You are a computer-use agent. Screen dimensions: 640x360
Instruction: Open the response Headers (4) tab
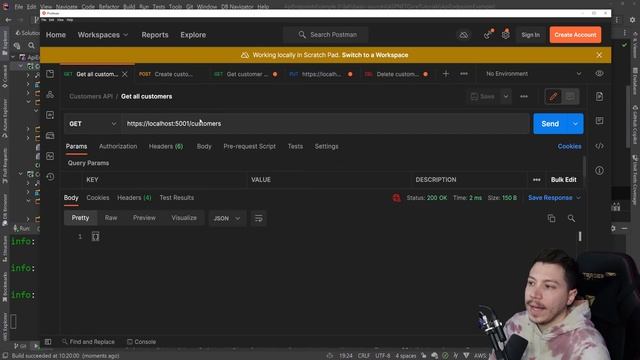134,198
